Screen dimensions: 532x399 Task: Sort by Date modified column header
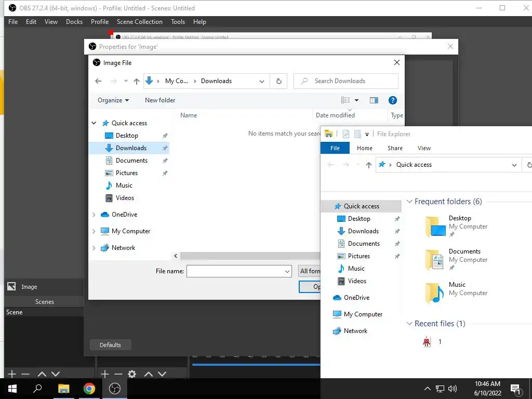point(335,115)
